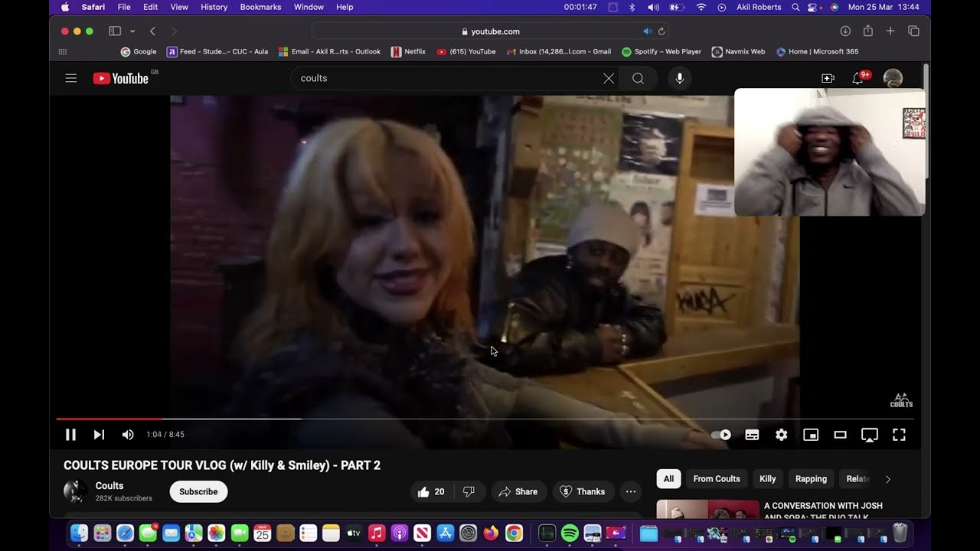This screenshot has height=551, width=980.
Task: Open YouTube notifications bell
Action: coord(858,78)
